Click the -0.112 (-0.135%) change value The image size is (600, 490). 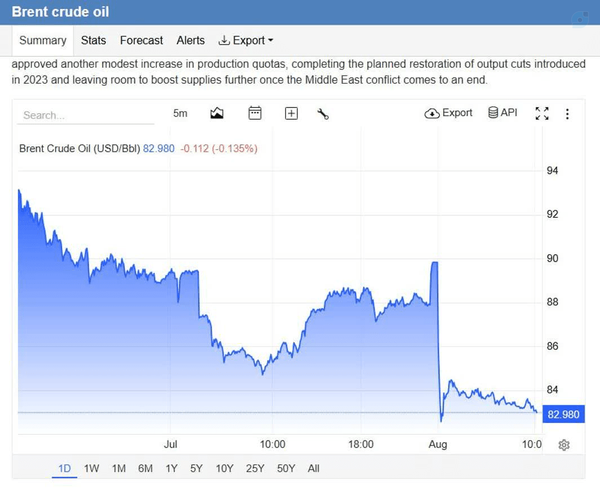219,148
